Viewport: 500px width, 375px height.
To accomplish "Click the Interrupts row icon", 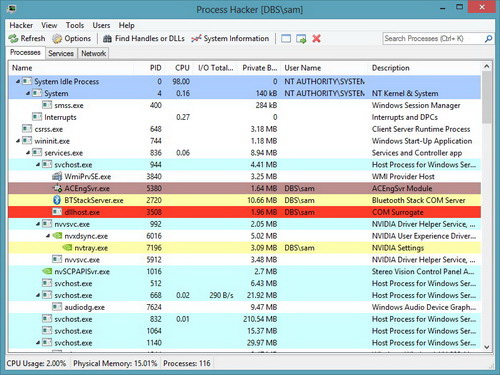I will click(x=37, y=117).
